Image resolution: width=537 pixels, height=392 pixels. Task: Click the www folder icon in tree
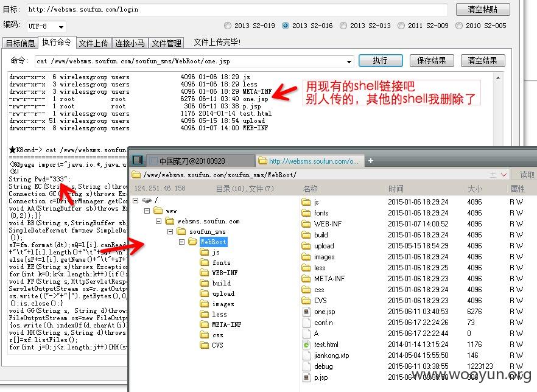[x=158, y=211]
